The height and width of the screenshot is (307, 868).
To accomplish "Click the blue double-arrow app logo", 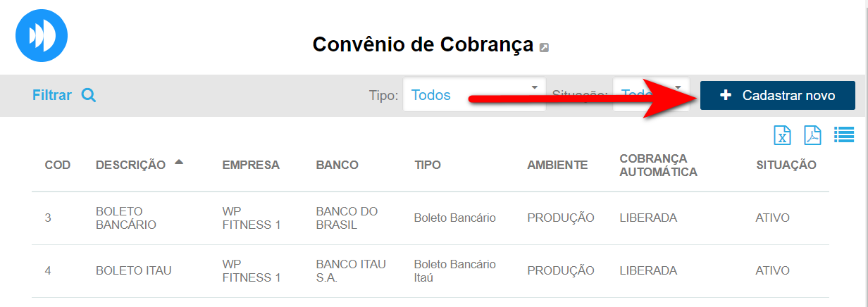I will [41, 35].
